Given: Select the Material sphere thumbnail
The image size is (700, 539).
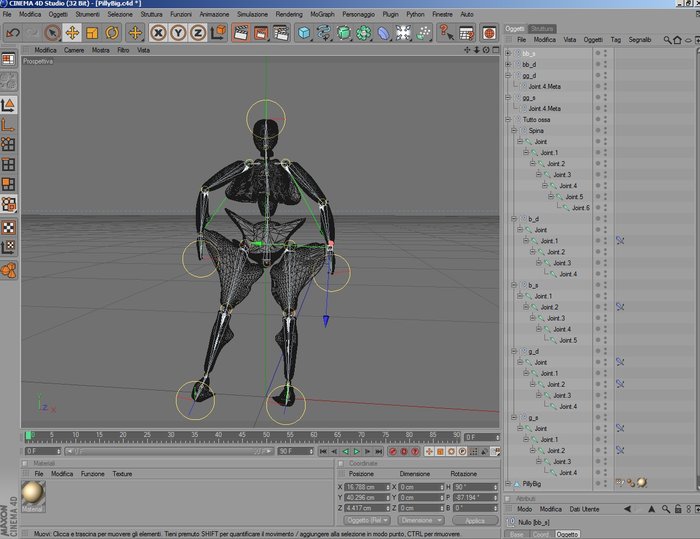Looking at the screenshot, I should (x=33, y=493).
